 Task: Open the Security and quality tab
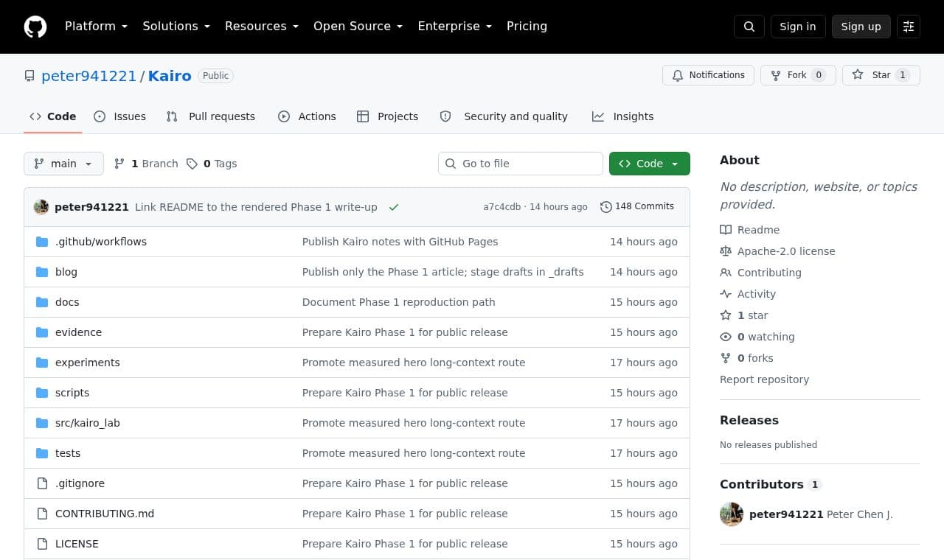click(504, 116)
